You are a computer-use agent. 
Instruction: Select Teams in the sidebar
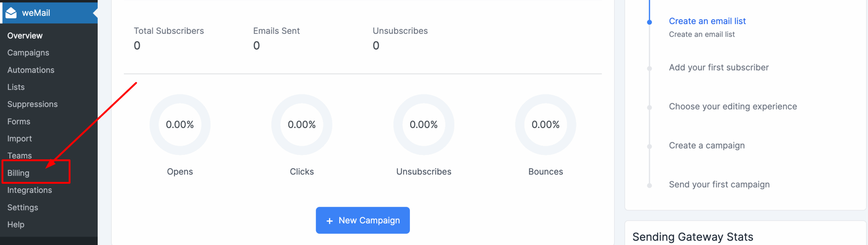click(19, 156)
